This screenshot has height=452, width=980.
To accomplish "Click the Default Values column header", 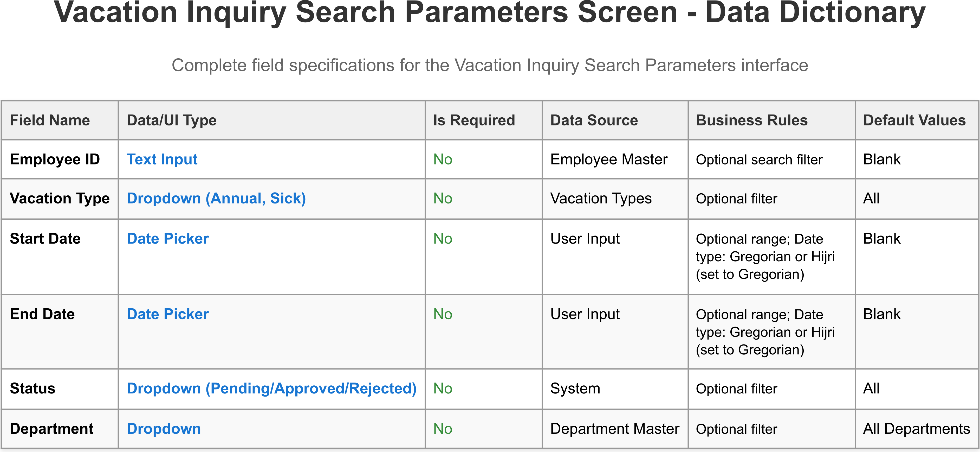I will click(x=914, y=120).
